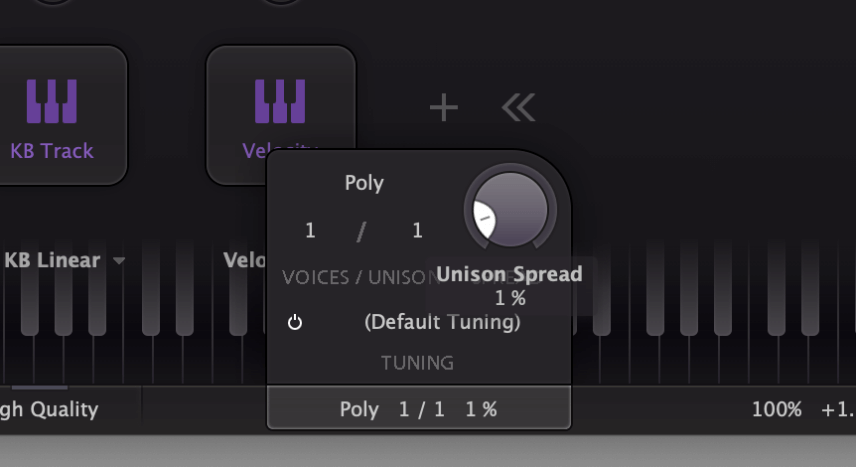Click the Unison Spread knob
This screenshot has width=856, height=467.
pos(510,210)
